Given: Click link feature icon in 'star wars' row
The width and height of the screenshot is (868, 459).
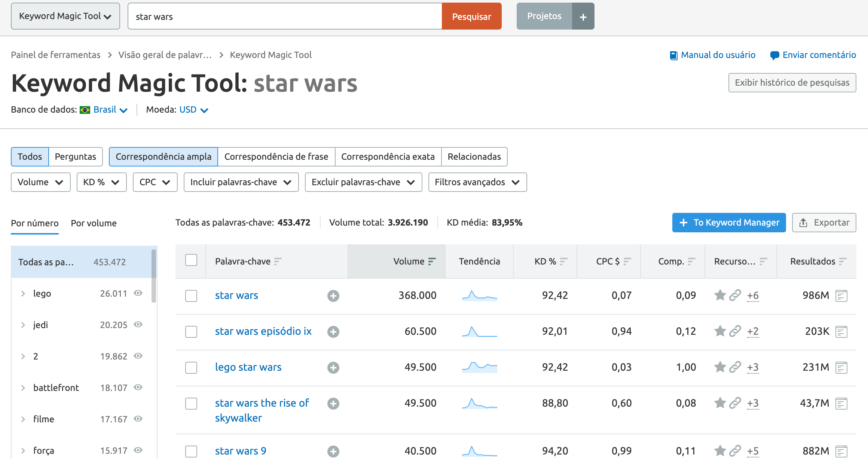Looking at the screenshot, I should (735, 295).
